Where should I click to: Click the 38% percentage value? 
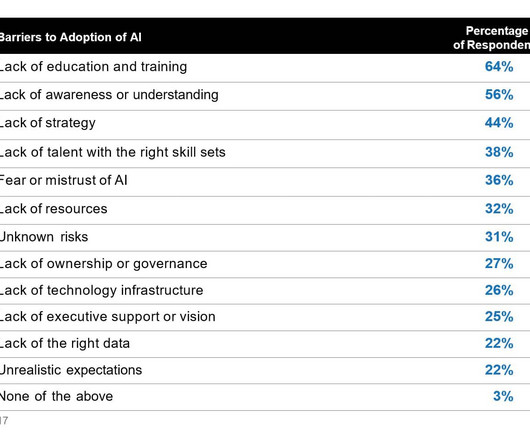[499, 152]
